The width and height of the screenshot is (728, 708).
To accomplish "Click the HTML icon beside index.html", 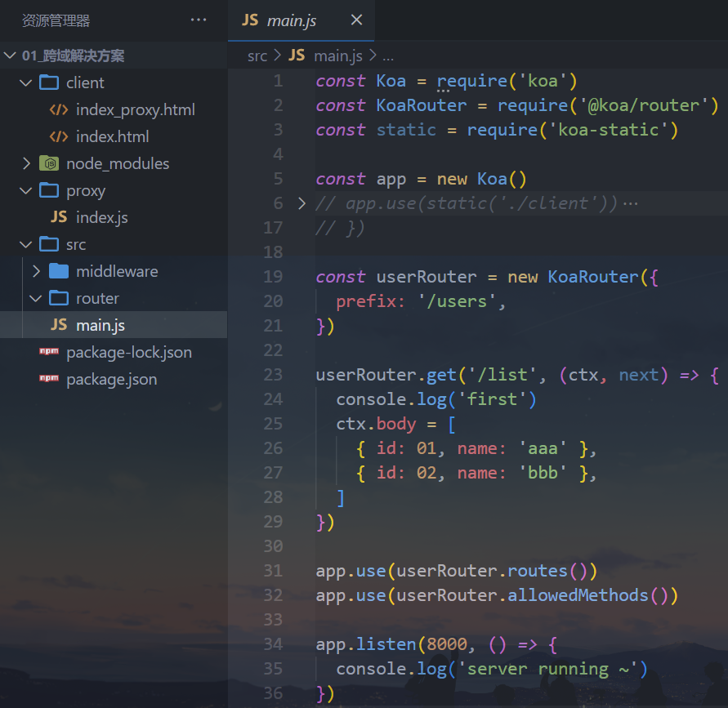I will pyautogui.click(x=59, y=137).
